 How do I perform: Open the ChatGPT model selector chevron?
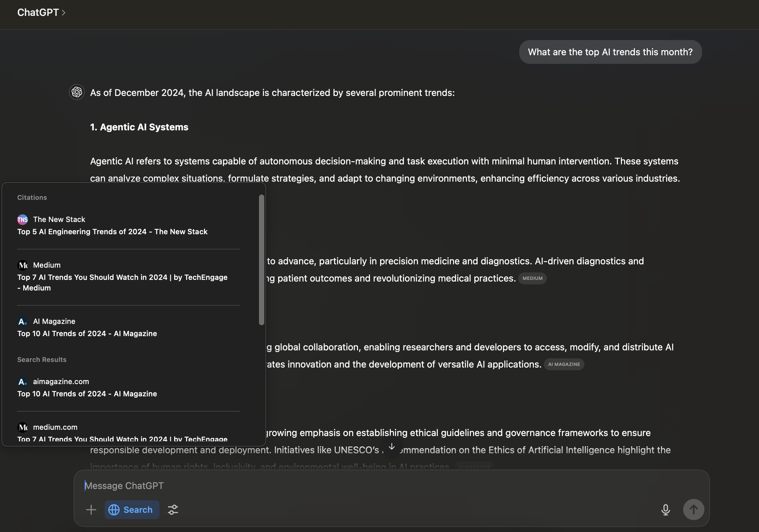pyautogui.click(x=64, y=13)
